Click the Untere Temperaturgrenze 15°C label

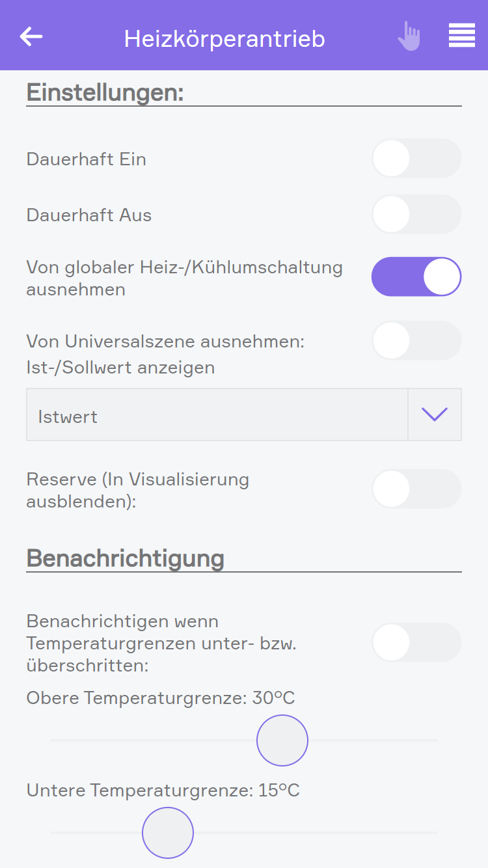point(163,791)
